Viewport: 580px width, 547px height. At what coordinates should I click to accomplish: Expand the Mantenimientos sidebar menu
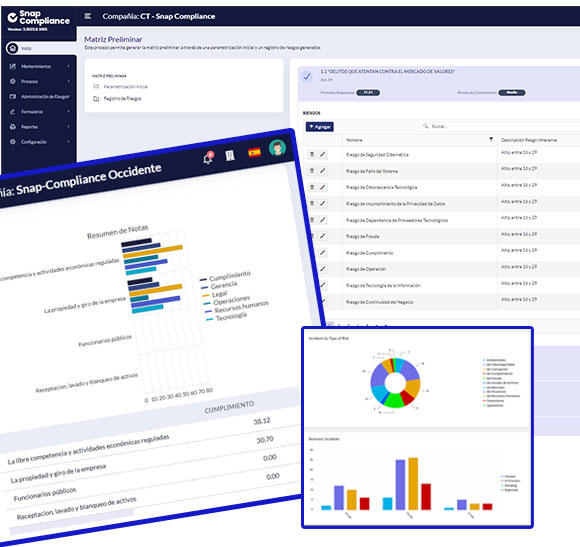40,66
